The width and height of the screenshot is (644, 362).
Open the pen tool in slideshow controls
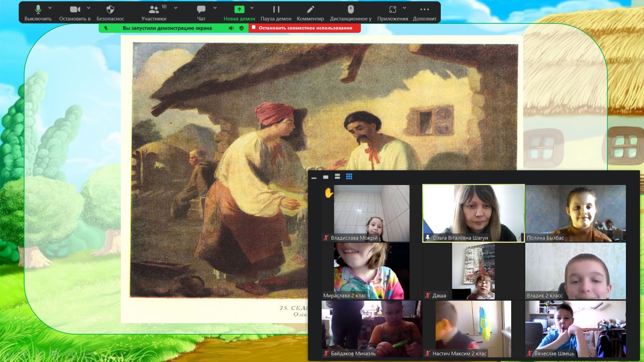39,354
